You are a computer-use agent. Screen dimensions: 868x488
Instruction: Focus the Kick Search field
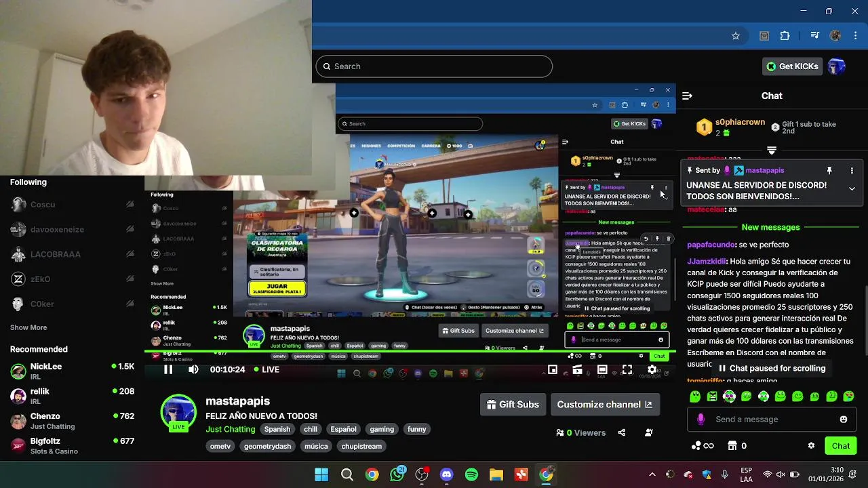(x=434, y=66)
